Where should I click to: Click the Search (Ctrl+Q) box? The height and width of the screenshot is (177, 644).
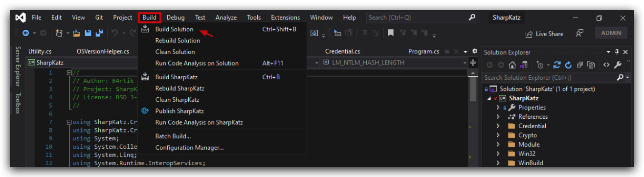(x=422, y=18)
